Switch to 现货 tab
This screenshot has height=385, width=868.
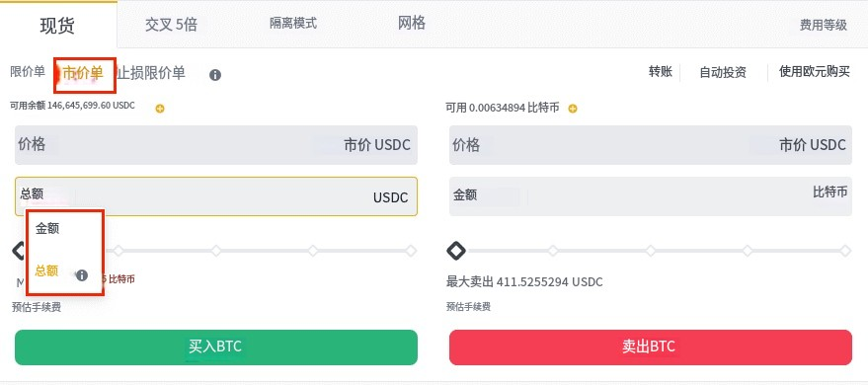point(57,26)
